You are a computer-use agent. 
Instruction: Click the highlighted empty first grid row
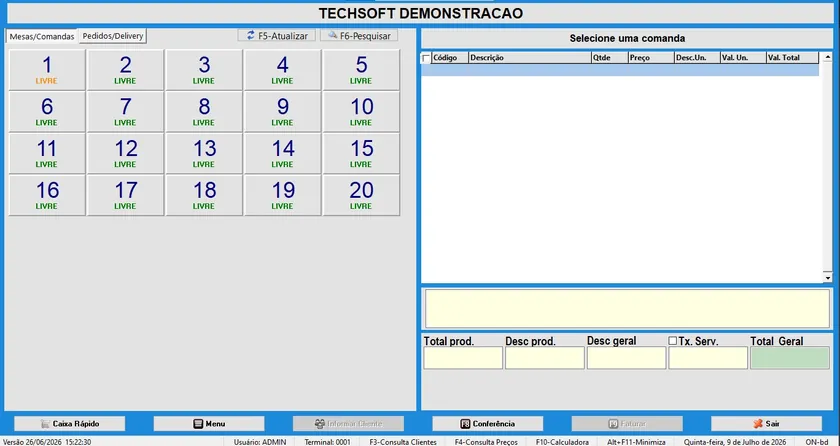tap(620, 70)
